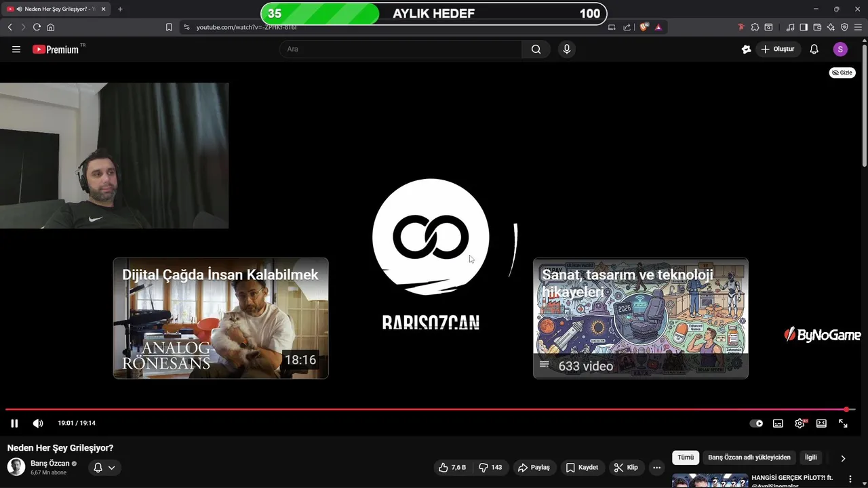Viewport: 868px width, 488px height.
Task: Hide end screen with Gizle button
Action: pyautogui.click(x=842, y=73)
